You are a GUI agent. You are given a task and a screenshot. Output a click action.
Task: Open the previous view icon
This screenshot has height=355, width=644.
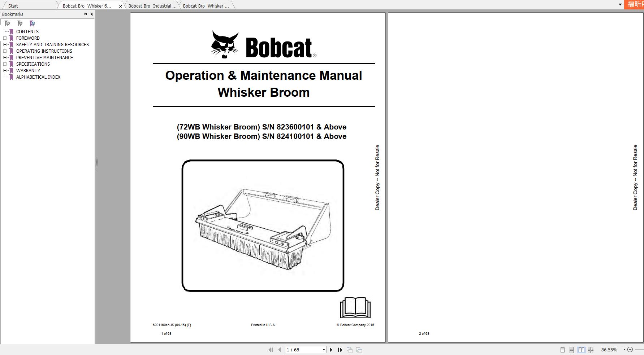point(349,350)
